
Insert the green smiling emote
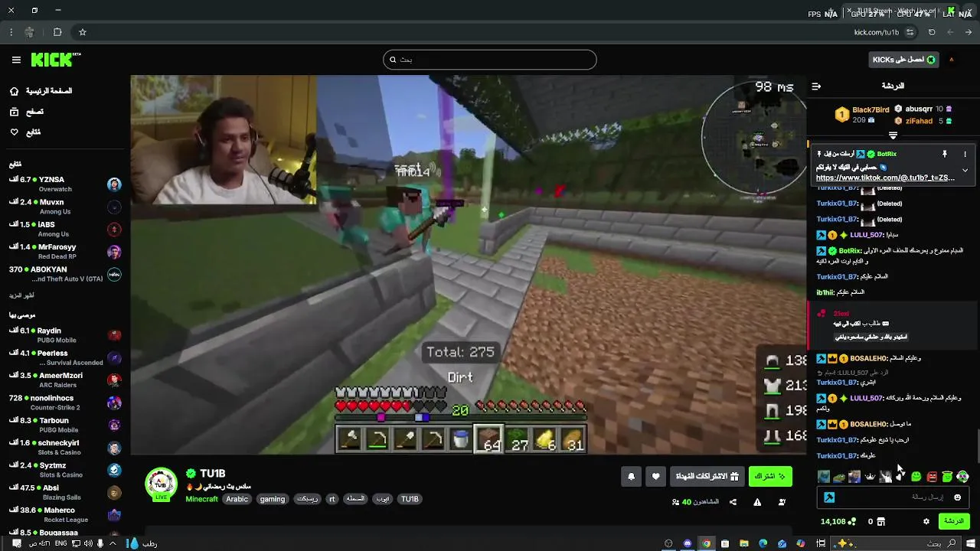click(x=916, y=477)
